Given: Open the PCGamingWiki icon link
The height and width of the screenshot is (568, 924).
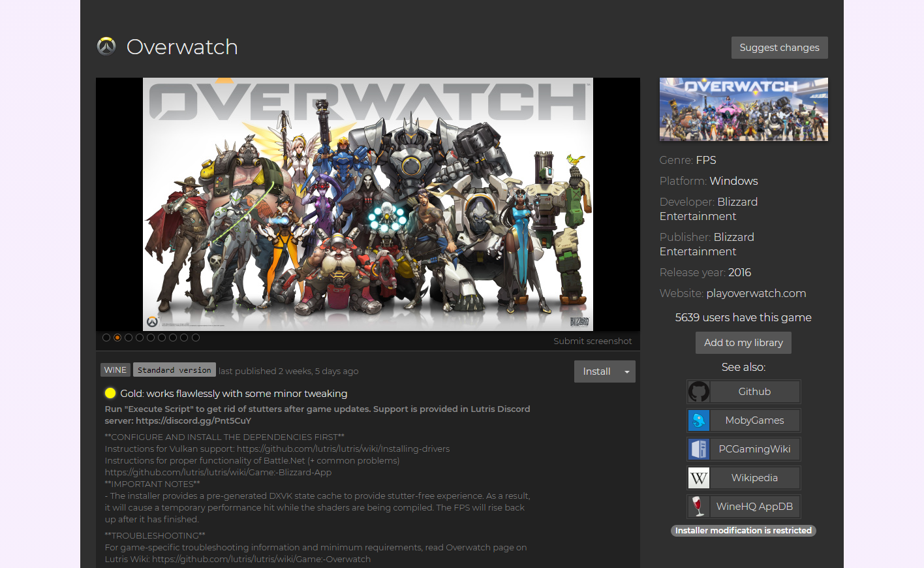Looking at the screenshot, I should coord(699,449).
